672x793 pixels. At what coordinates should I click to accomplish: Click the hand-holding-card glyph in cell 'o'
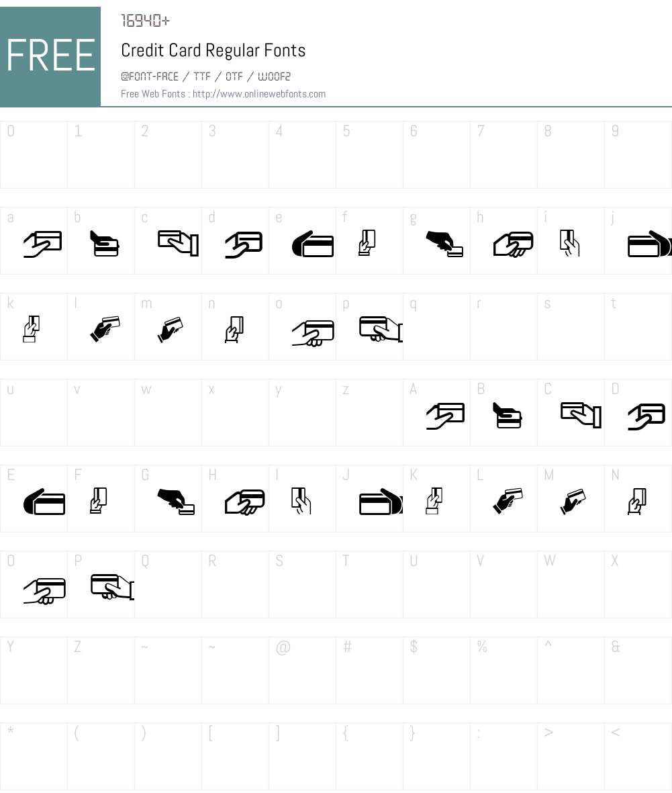point(313,333)
